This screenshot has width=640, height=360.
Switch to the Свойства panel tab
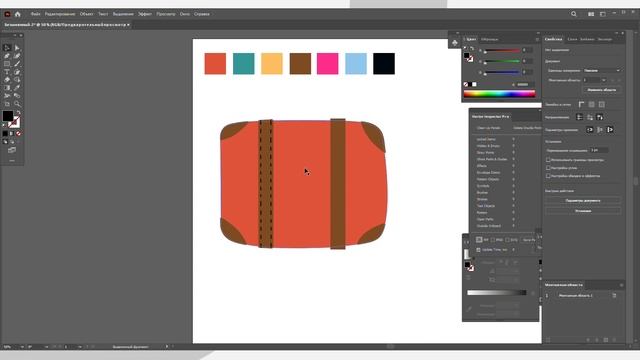pos(553,39)
